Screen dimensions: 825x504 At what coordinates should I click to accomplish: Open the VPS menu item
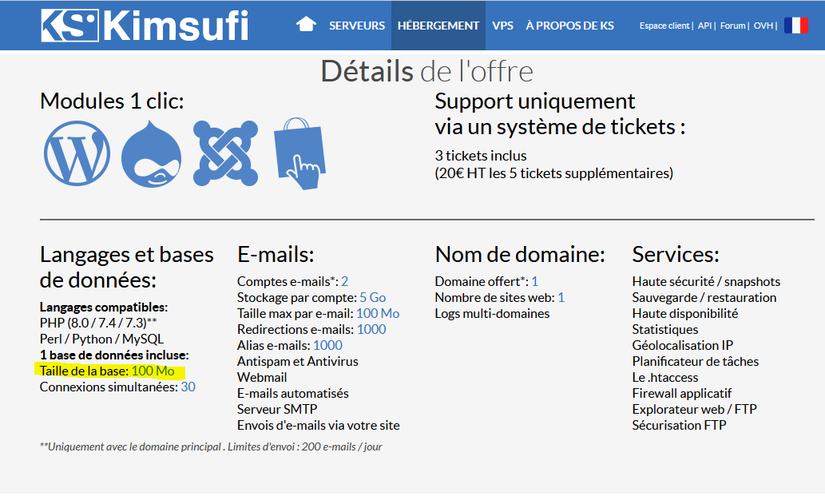(x=503, y=26)
